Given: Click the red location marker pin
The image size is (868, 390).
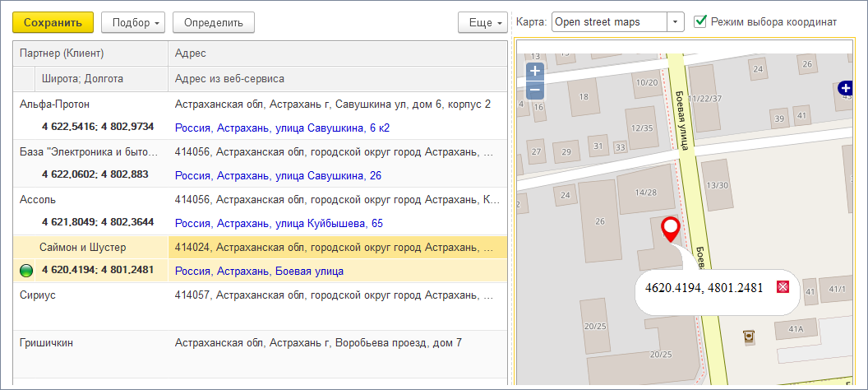Looking at the screenshot, I should point(672,228).
